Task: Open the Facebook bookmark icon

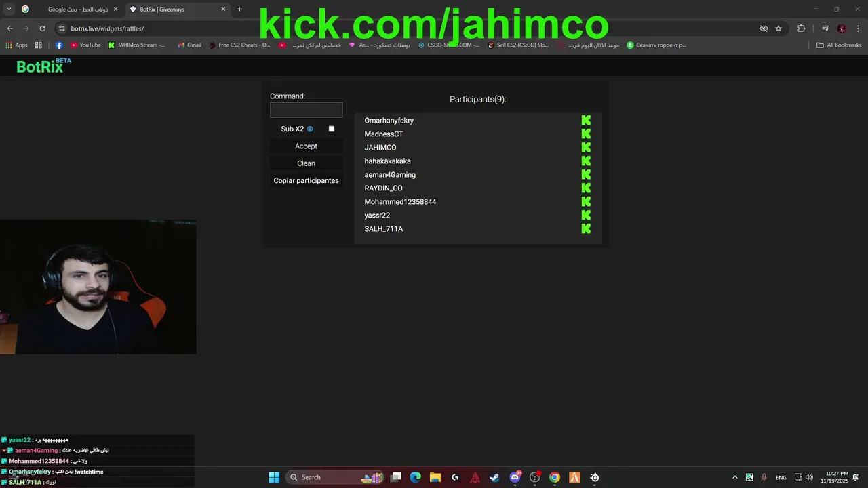Action: click(x=59, y=45)
